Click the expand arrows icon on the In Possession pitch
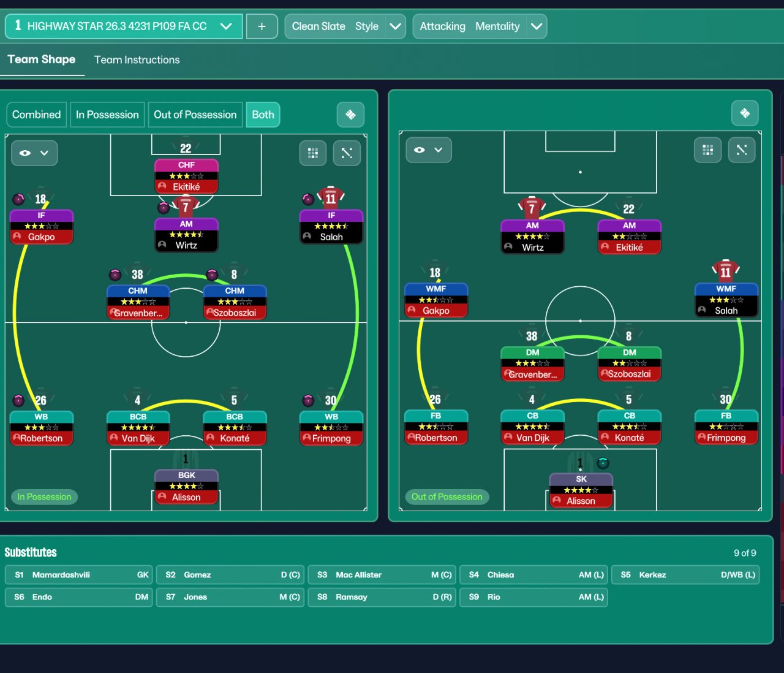 click(x=347, y=153)
